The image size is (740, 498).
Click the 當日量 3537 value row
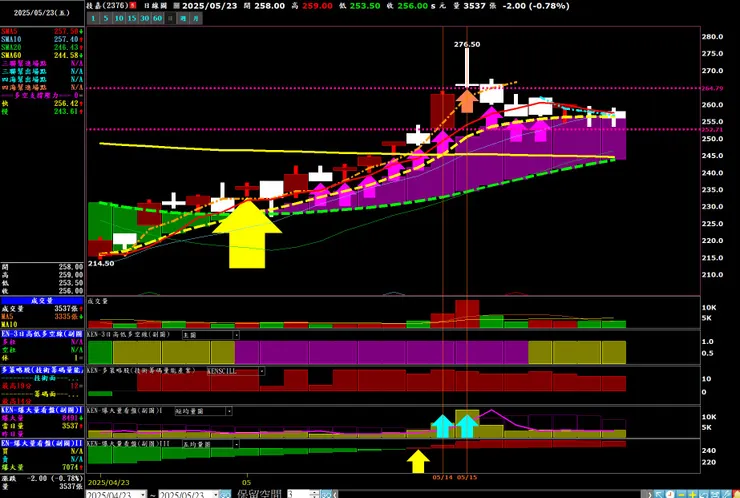click(x=42, y=426)
